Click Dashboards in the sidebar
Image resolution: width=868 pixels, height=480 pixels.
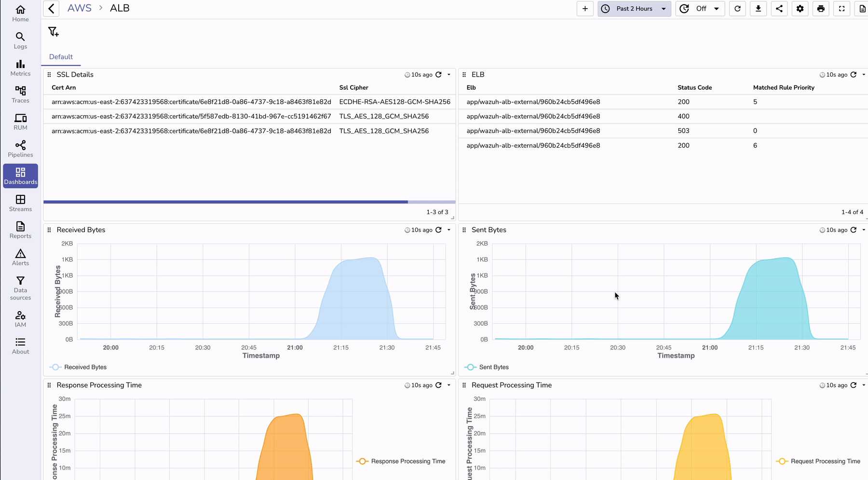(x=20, y=175)
